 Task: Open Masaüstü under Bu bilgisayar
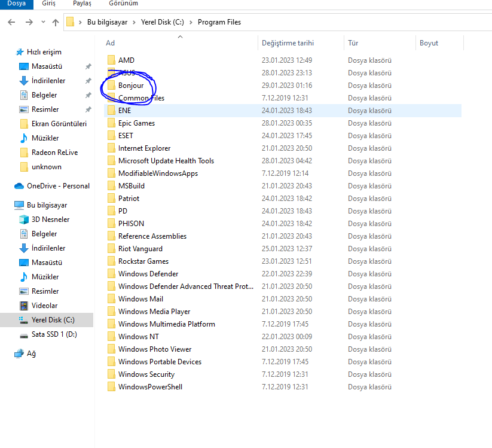tap(47, 263)
